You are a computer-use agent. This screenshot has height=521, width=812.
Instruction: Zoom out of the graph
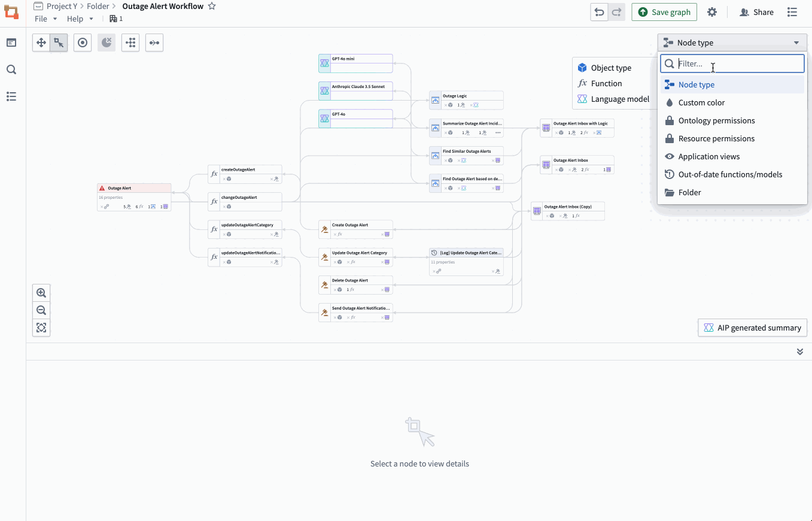41,310
